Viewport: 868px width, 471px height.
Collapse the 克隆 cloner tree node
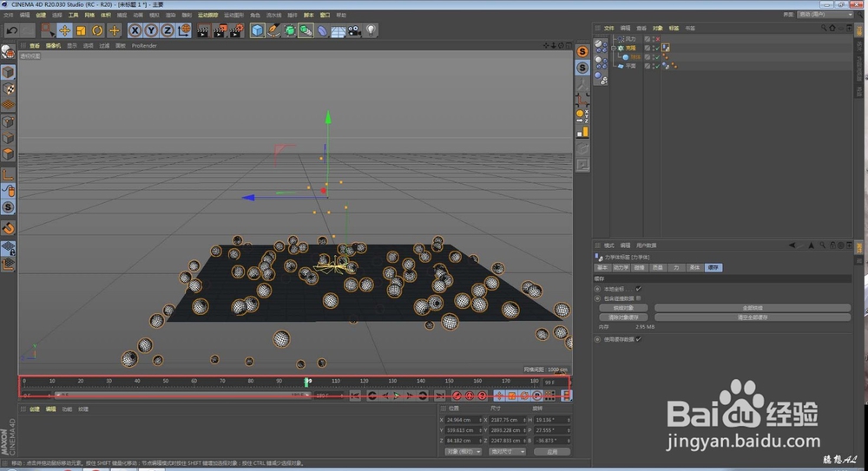click(x=614, y=49)
